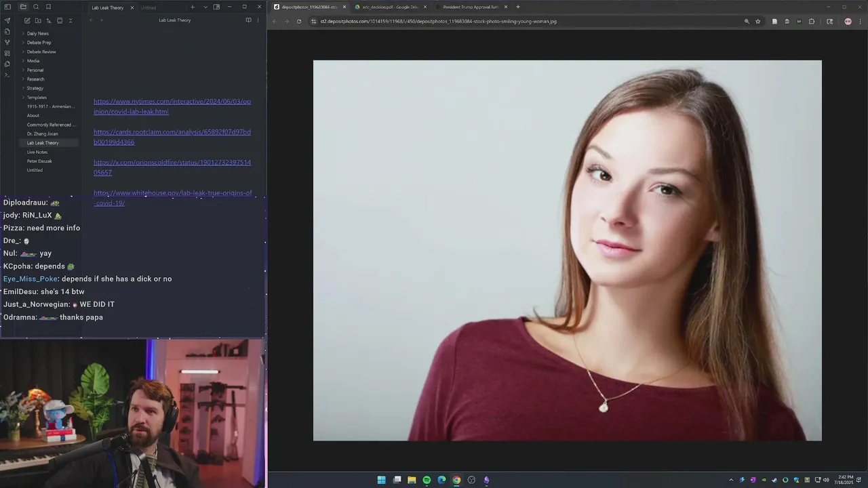Open the search icon in Obsidian sidebar
The image size is (868, 488).
36,7
